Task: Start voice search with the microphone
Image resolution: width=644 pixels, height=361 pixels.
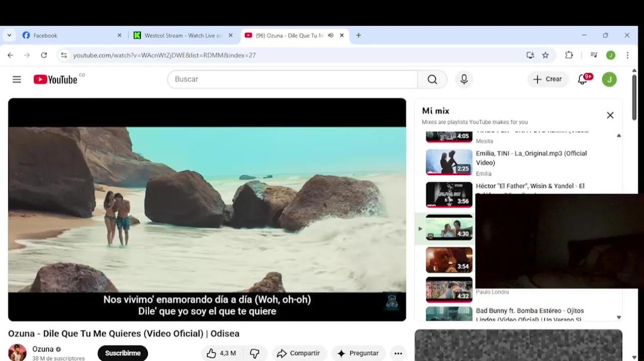Action: 464,79
